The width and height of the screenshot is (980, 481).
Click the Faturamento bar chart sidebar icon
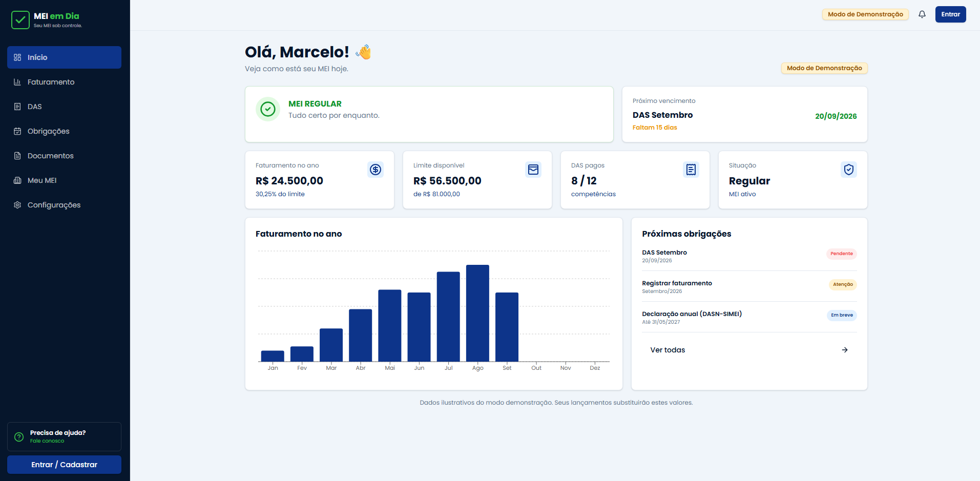pos(17,82)
